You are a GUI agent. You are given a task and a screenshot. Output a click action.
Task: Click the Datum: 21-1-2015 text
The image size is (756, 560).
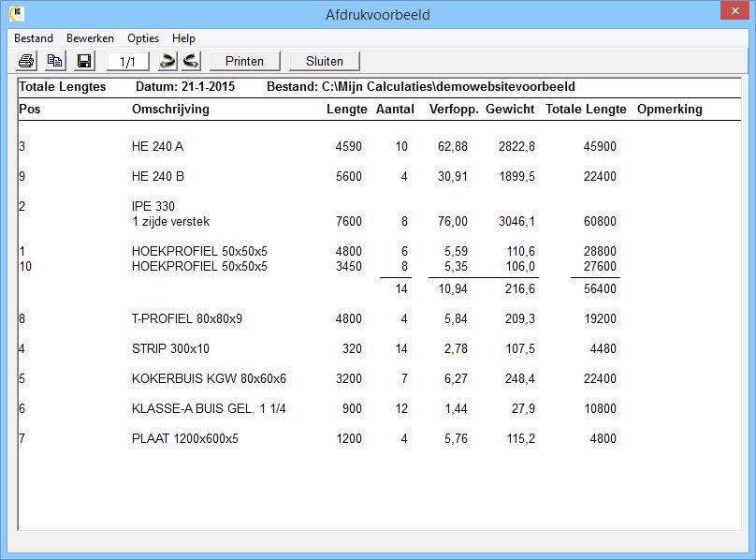coord(185,86)
